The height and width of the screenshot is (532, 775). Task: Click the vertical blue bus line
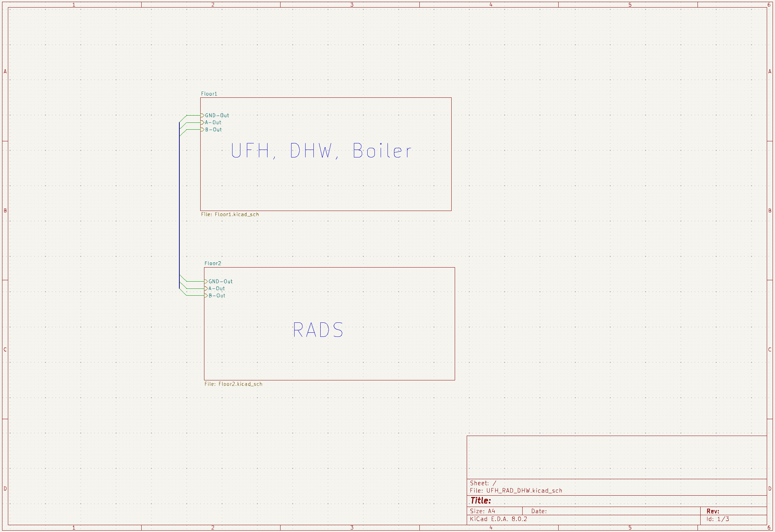[179, 206]
